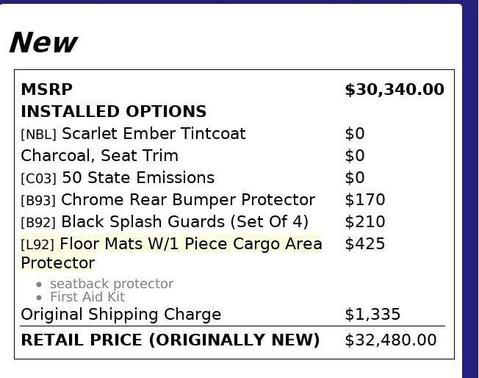Select the Chrome Rear Bumper Protector option
The width and height of the screenshot is (479, 378).
188,200
